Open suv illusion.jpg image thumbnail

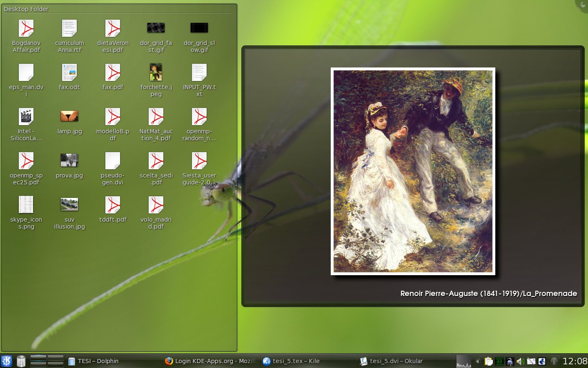69,204
